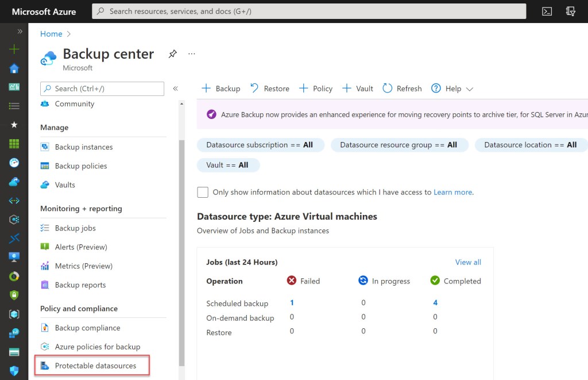588x380 pixels.
Task: Click the side menu vertical scrollbar
Action: pos(182,230)
